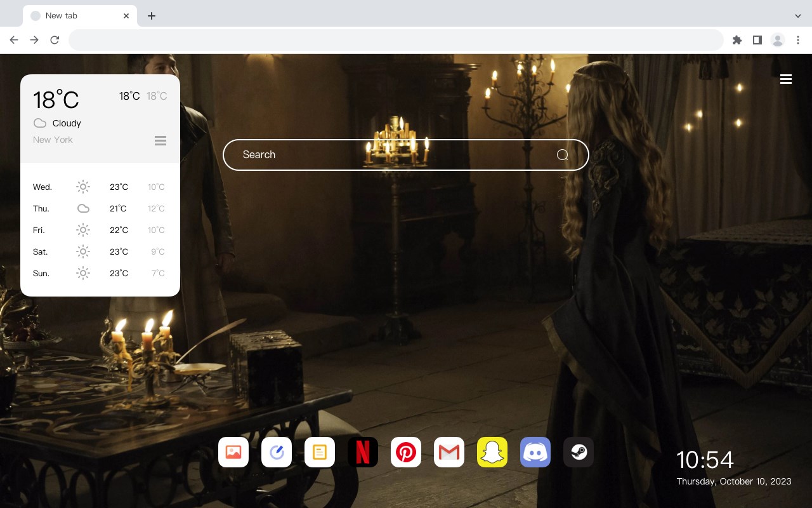Image resolution: width=812 pixels, height=508 pixels.
Task: Open the Gmail shortcut
Action: tap(449, 452)
